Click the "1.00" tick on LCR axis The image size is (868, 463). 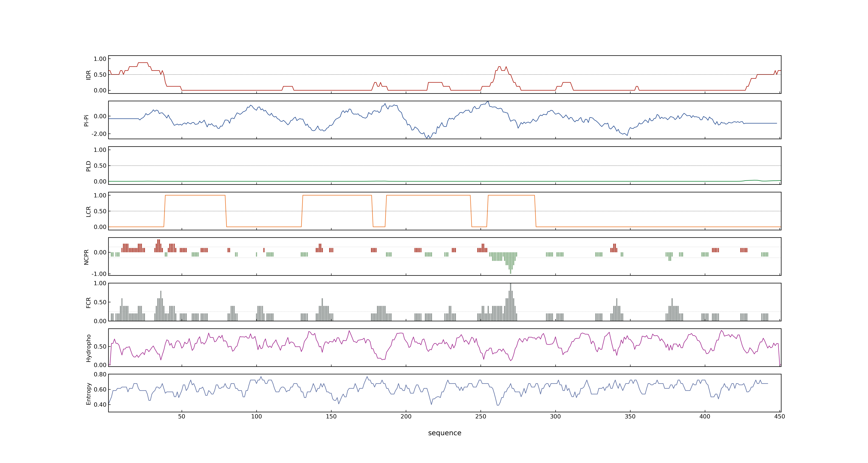tap(100, 195)
